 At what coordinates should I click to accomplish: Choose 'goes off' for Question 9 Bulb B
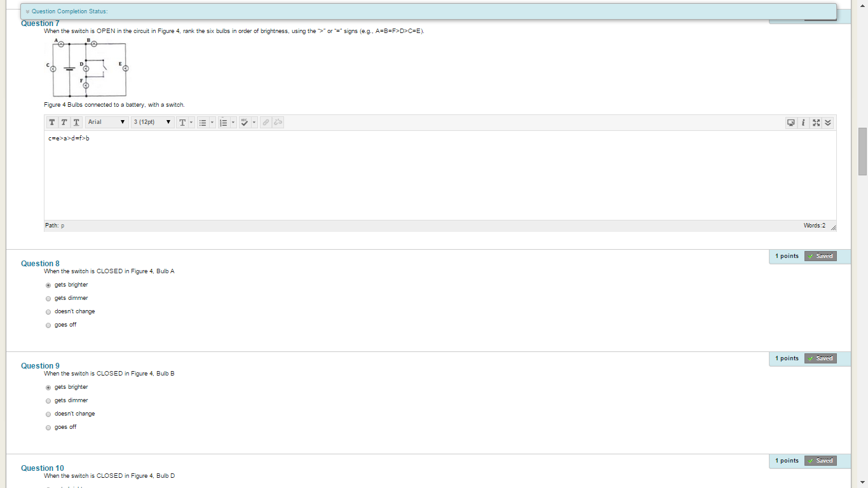(x=48, y=428)
